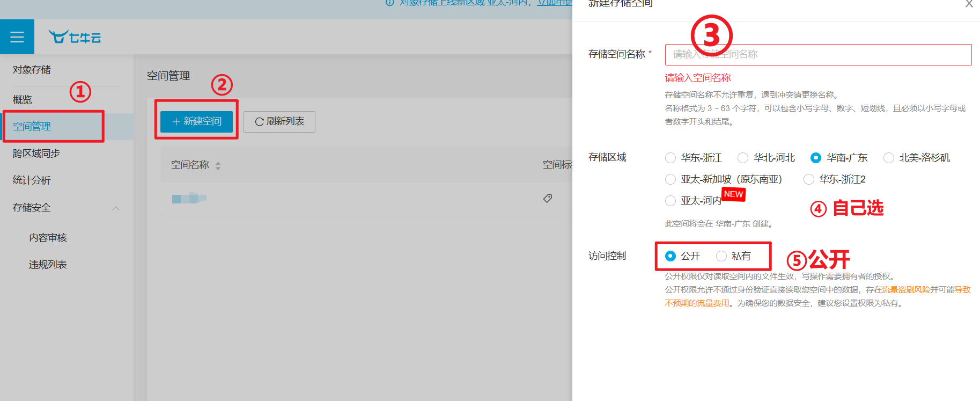The image size is (980, 401).
Task: Open 空间管理 in the sidebar
Action: click(x=32, y=127)
